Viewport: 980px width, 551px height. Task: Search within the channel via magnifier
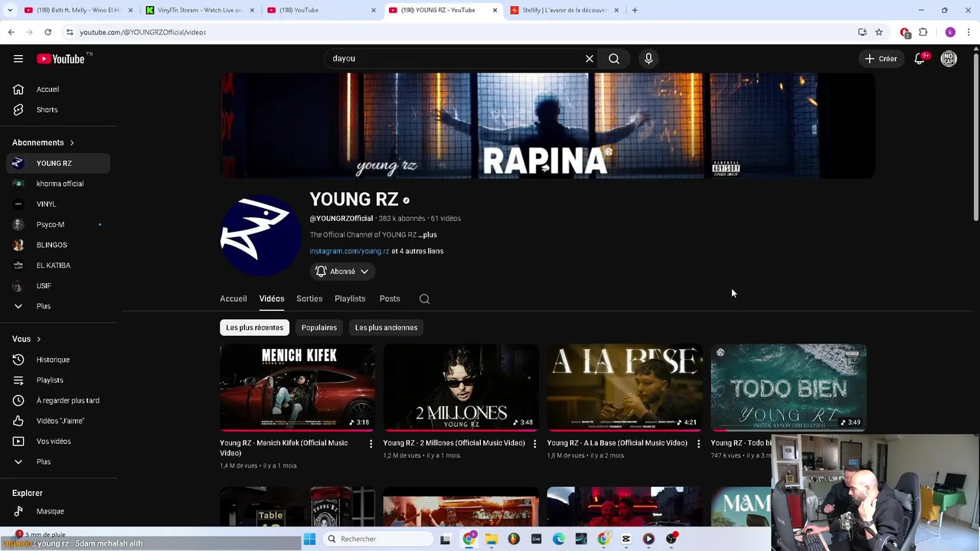pos(425,299)
